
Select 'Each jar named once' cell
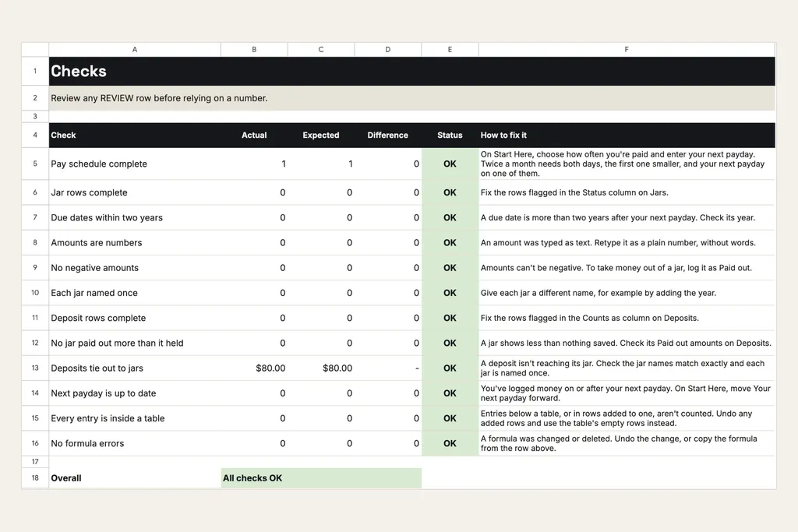click(x=135, y=293)
